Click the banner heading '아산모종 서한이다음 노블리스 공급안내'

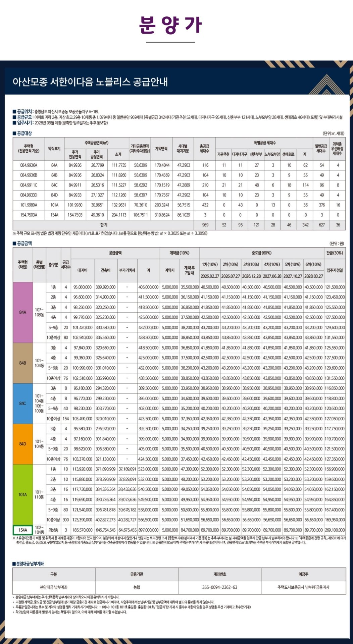[x=90, y=82]
